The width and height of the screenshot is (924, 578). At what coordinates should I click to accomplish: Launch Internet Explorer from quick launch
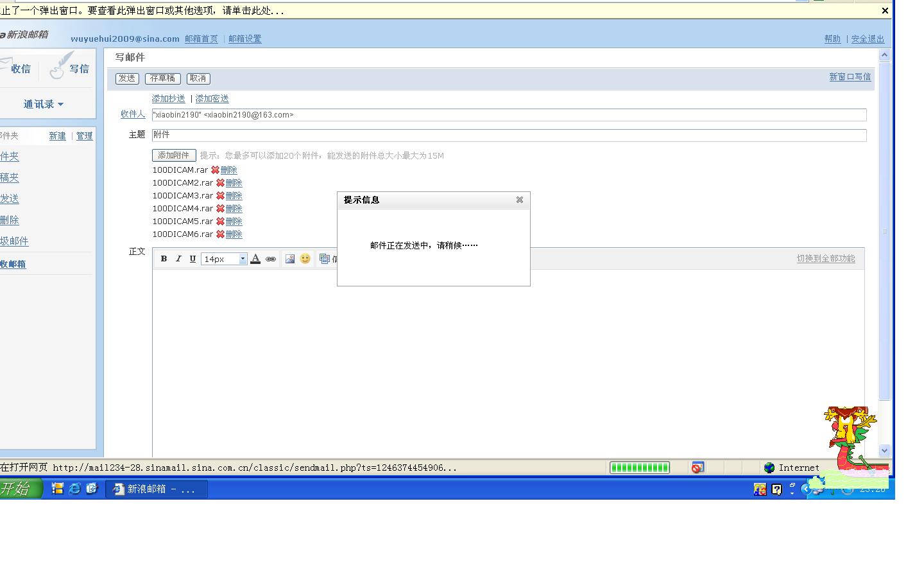click(74, 489)
